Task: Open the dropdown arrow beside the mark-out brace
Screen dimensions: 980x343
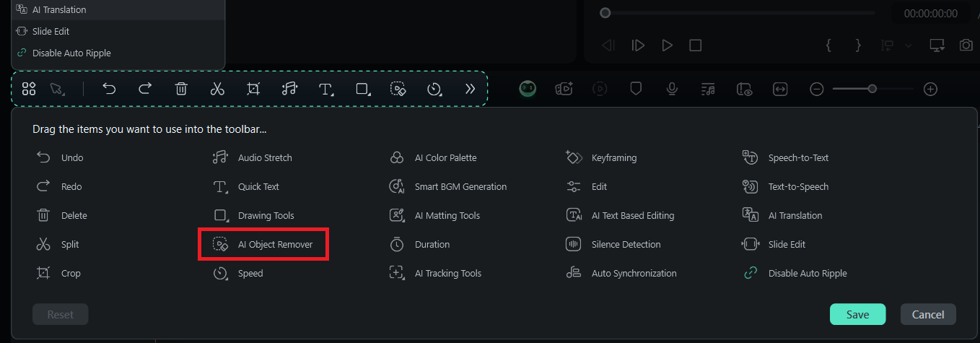Action: click(908, 45)
